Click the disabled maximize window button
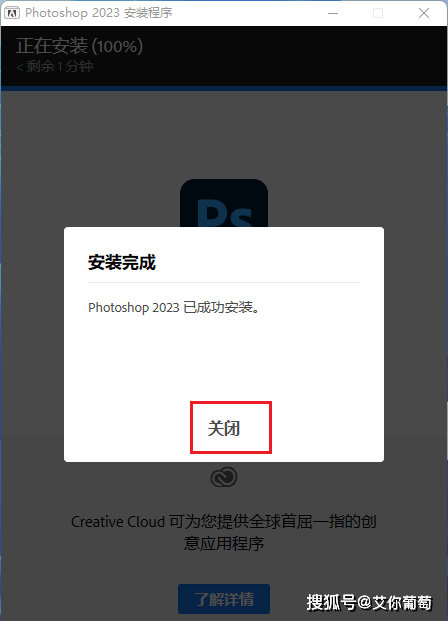Viewport: 448px width, 621px height. 378,13
